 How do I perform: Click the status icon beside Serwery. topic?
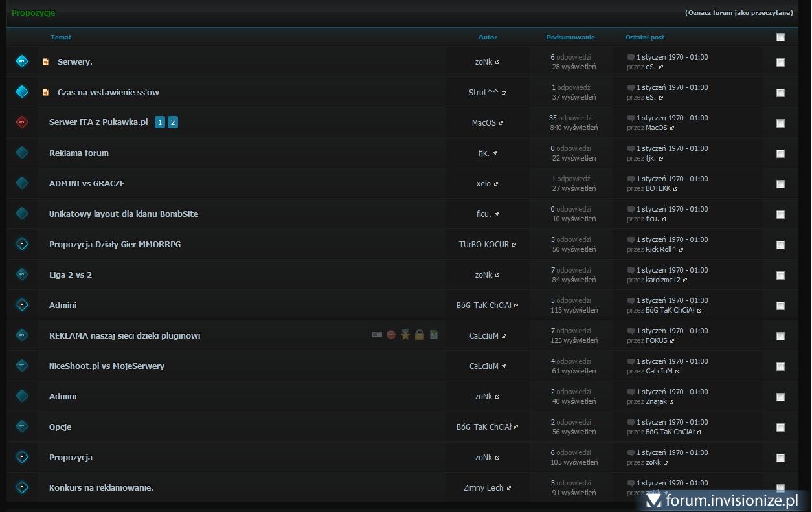click(22, 61)
